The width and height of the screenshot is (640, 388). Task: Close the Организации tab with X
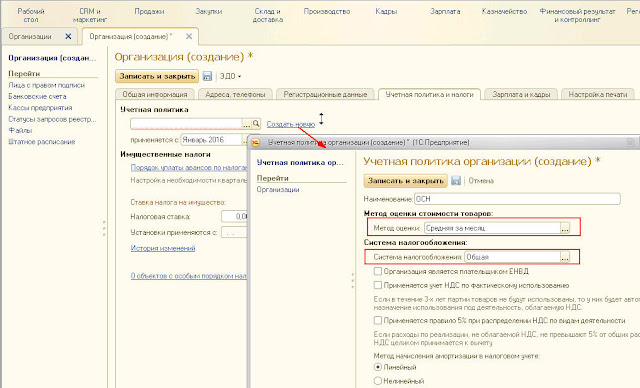(68, 36)
